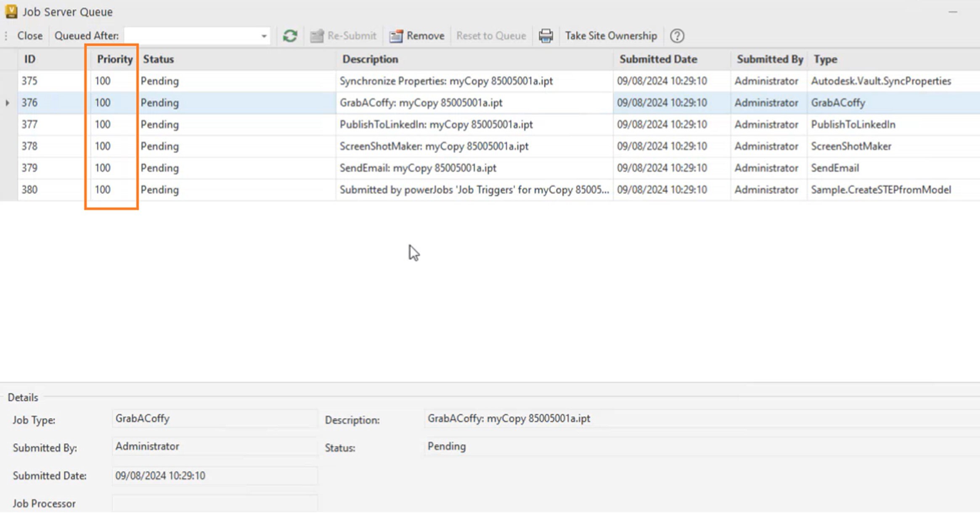Click the Job Type field showing GrabACoffy

tap(215, 418)
